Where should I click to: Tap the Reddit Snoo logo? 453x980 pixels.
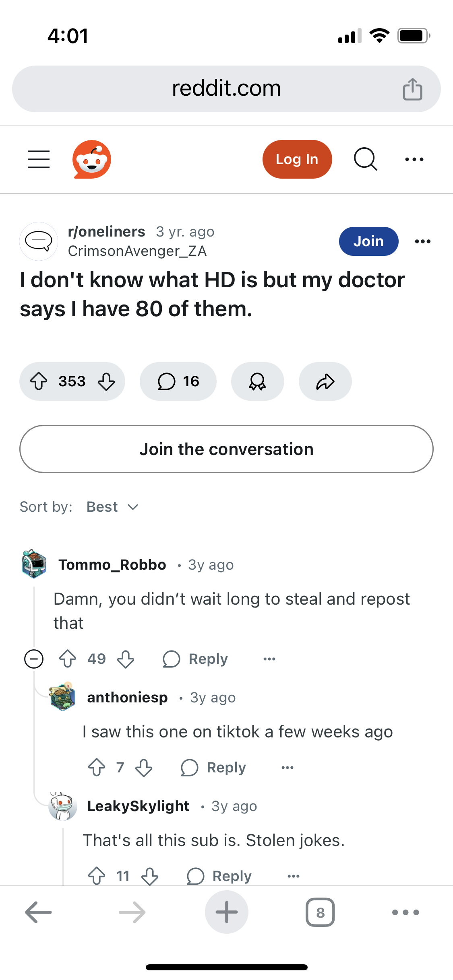tap(92, 159)
